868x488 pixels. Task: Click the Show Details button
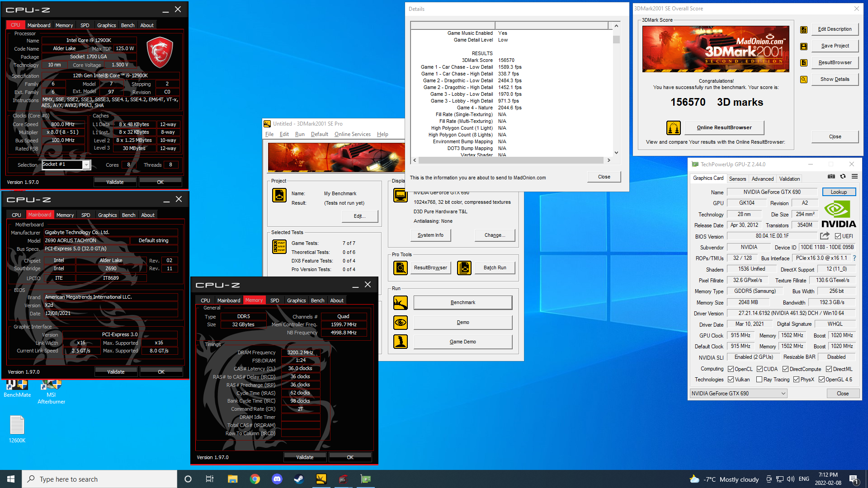(835, 80)
